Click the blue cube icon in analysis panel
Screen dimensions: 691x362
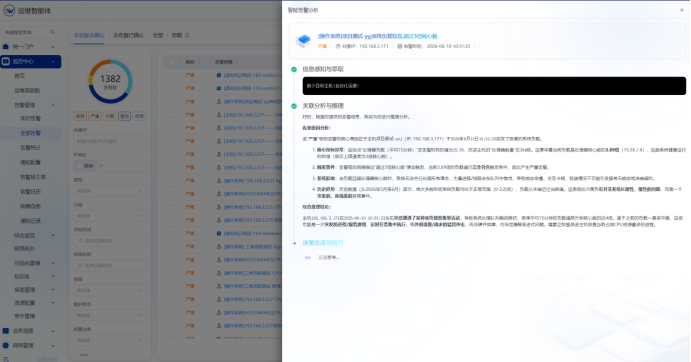304,41
